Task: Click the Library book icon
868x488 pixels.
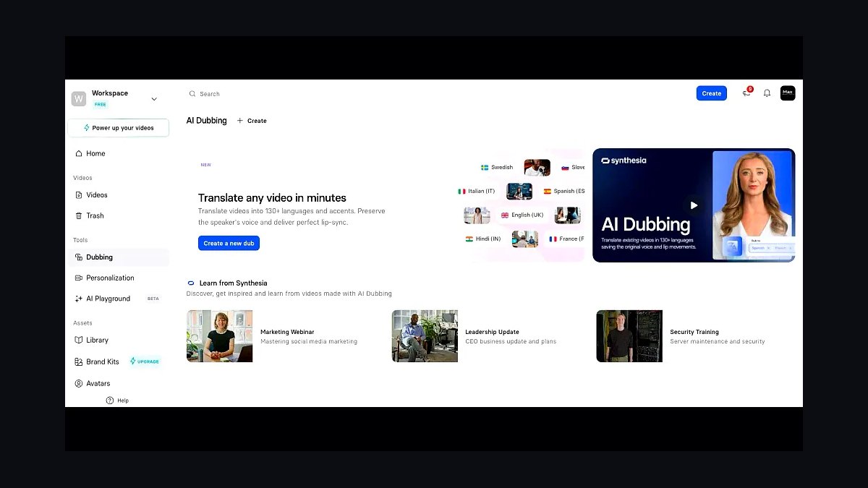Action: tap(79, 340)
